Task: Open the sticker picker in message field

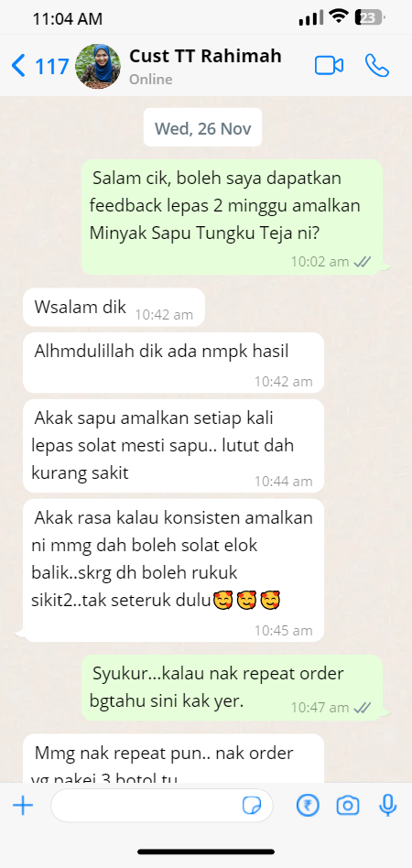Action: click(x=252, y=806)
